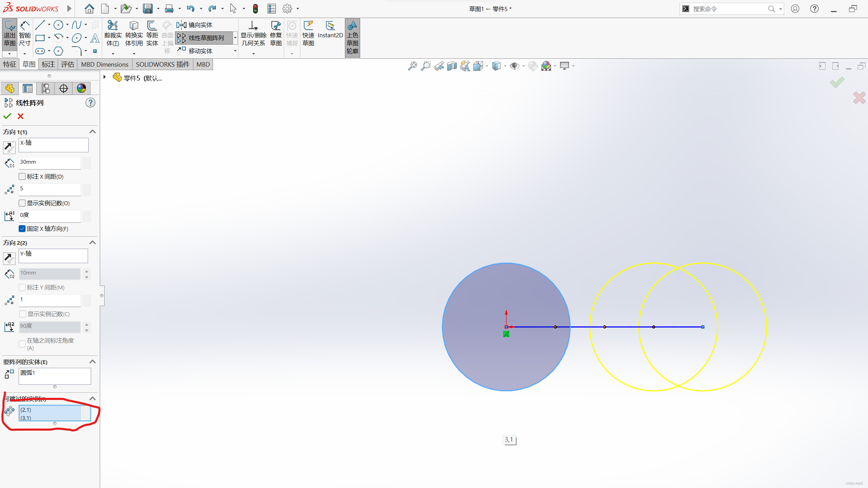Open the SOLIDWORKS 插件 tab

tap(162, 64)
